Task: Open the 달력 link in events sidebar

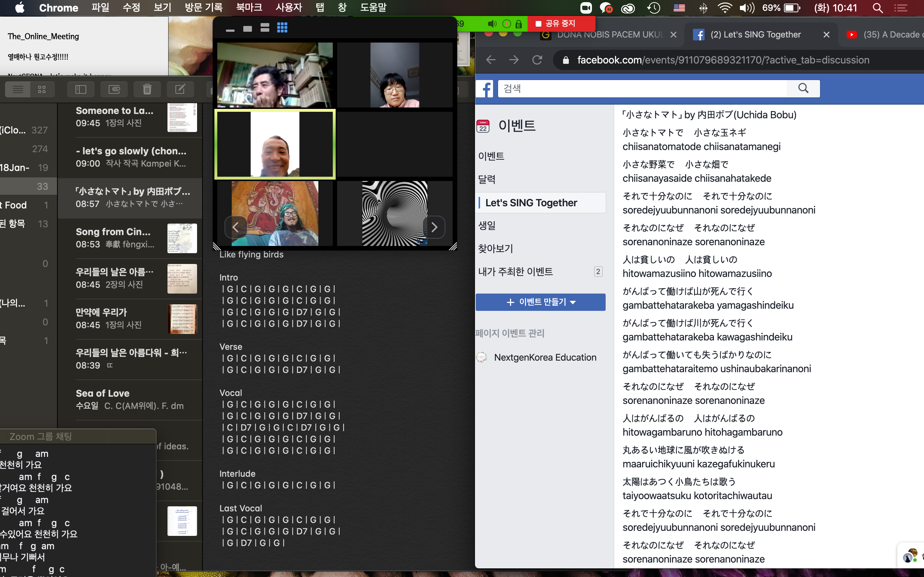Action: click(487, 179)
